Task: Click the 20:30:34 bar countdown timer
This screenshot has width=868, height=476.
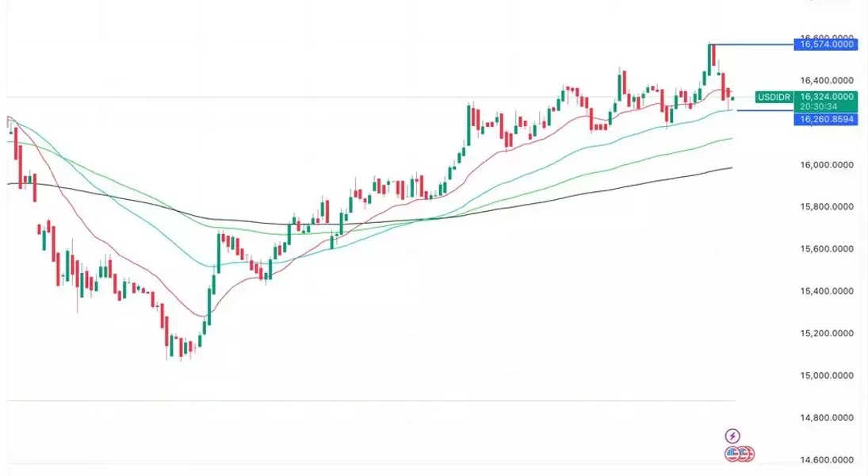Action: [x=819, y=106]
